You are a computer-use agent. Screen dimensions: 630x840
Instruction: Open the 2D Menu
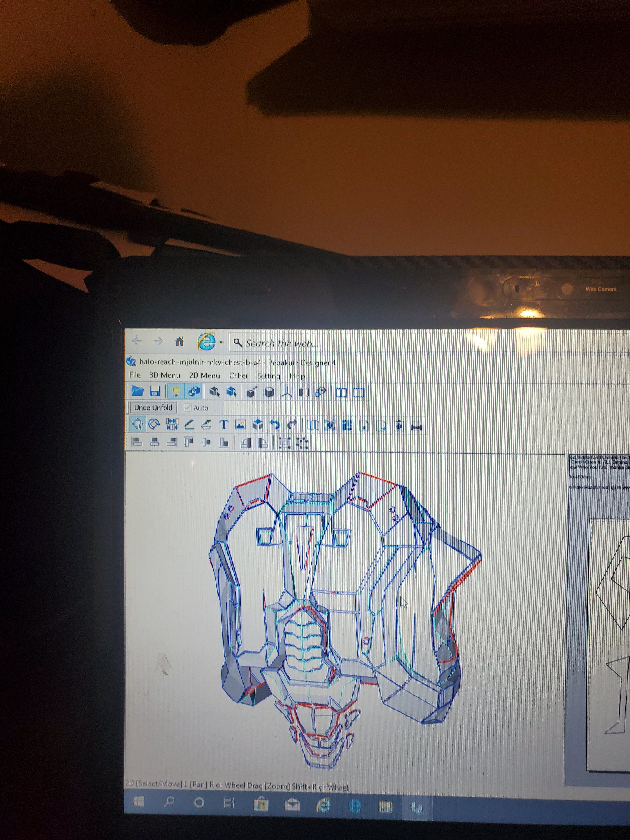click(205, 376)
